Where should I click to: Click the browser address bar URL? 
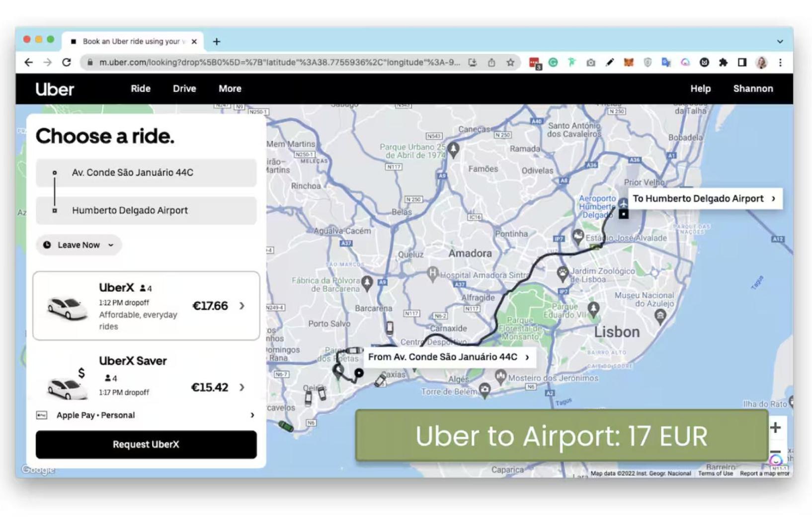click(x=279, y=62)
